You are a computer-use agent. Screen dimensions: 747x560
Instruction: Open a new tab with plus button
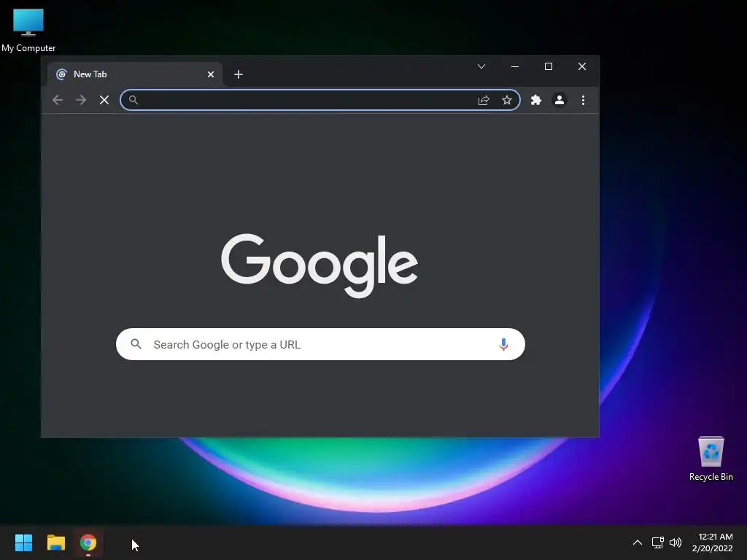(239, 74)
